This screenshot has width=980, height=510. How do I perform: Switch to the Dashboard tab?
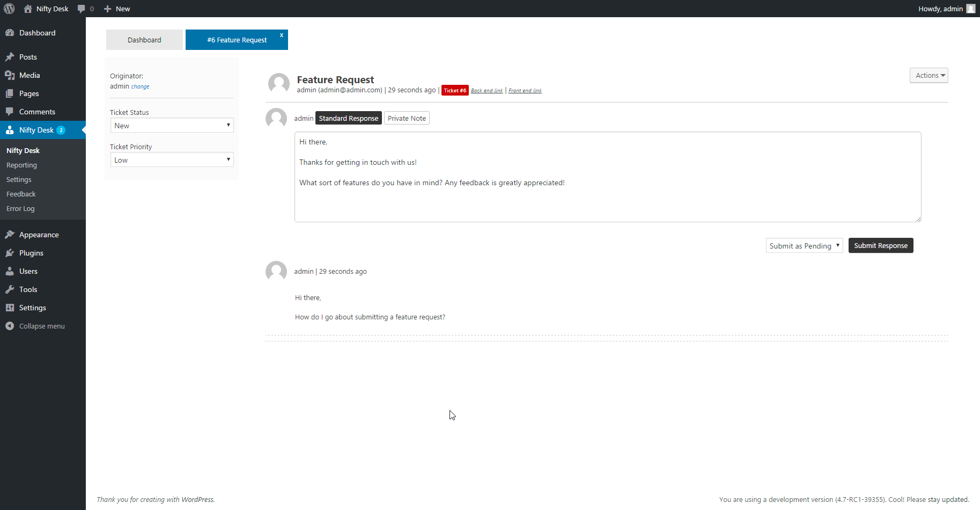coord(144,40)
